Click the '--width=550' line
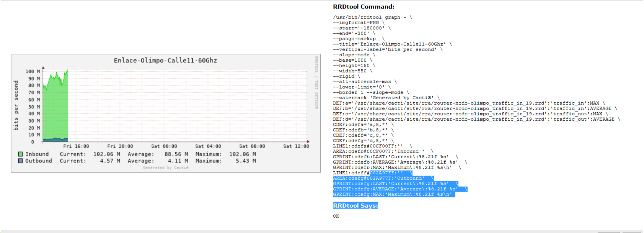This screenshot has width=644, height=233. [x=353, y=71]
